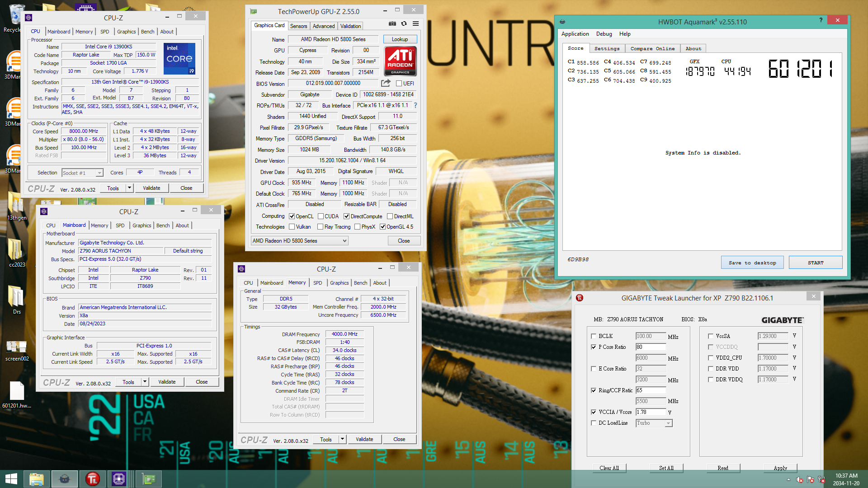Image resolution: width=868 pixels, height=488 pixels.
Task: Click the GPU-Z taskbar icon
Action: (x=149, y=479)
